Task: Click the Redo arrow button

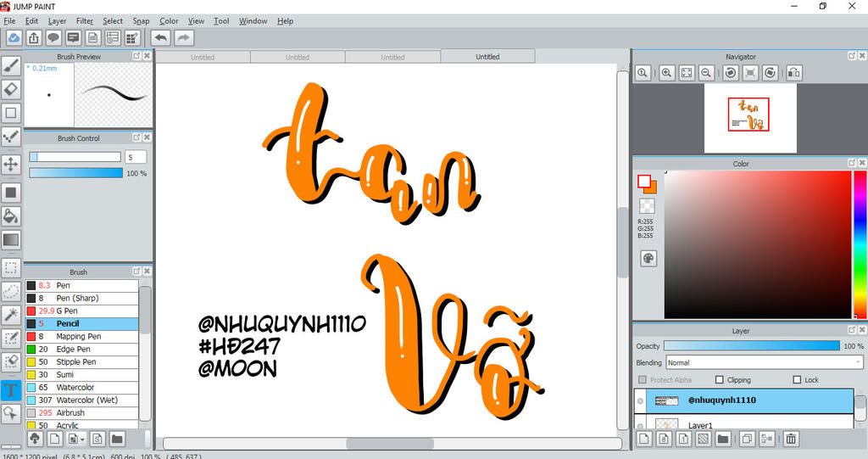Action: (x=183, y=37)
